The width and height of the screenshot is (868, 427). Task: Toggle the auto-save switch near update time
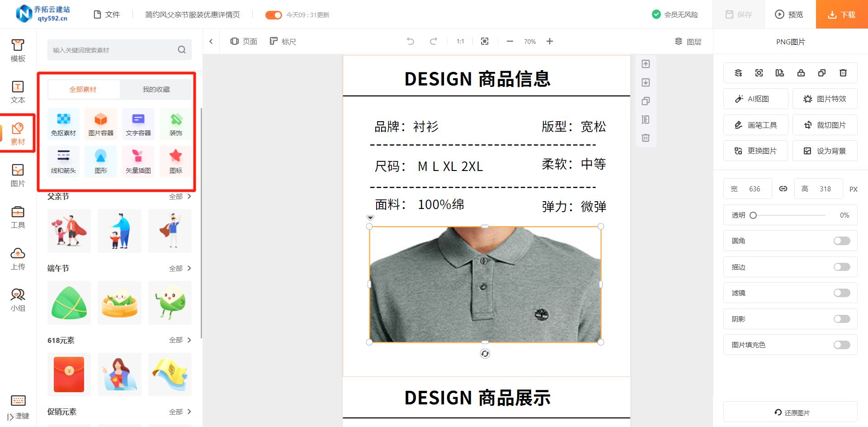274,15
